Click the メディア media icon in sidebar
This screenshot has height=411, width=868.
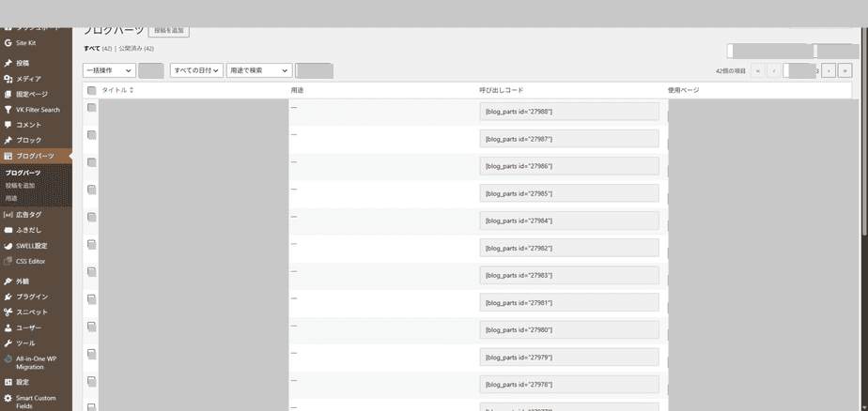[8, 79]
